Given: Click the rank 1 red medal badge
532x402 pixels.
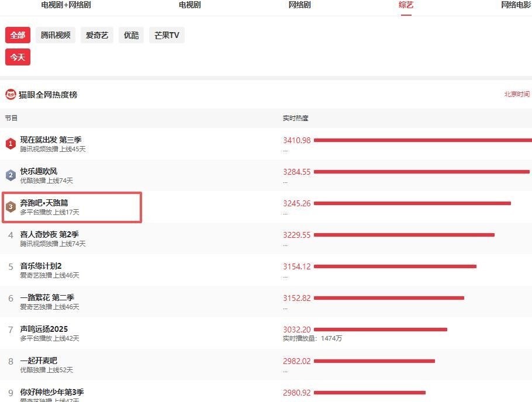Looking at the screenshot, I should pyautogui.click(x=11, y=144).
